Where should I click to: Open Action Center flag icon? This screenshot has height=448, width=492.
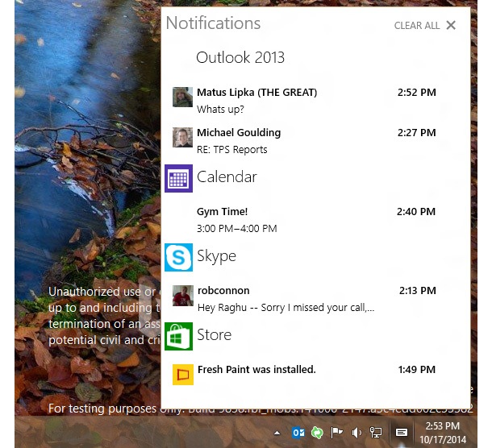(x=336, y=433)
